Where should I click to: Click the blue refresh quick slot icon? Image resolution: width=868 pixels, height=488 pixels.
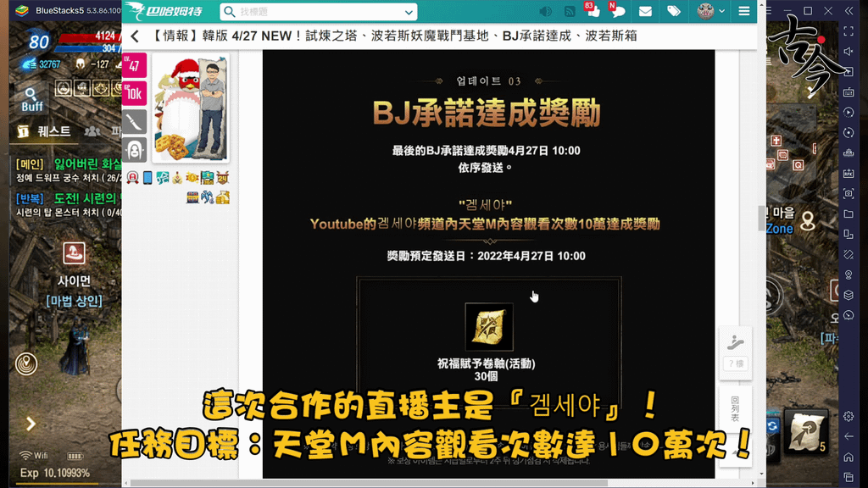coord(773,425)
